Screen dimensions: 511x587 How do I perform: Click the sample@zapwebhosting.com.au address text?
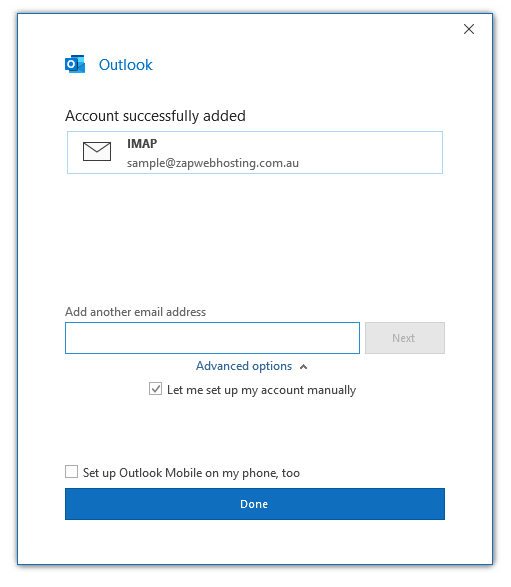[213, 163]
